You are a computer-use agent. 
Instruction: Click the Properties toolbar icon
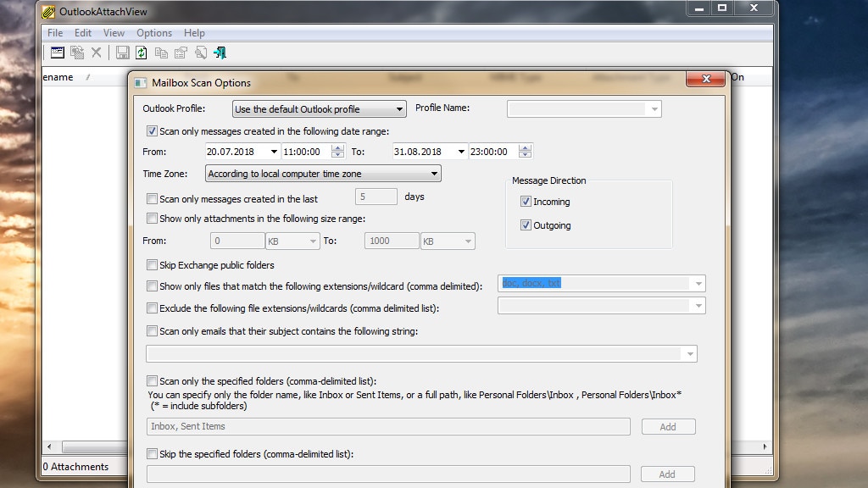[181, 53]
